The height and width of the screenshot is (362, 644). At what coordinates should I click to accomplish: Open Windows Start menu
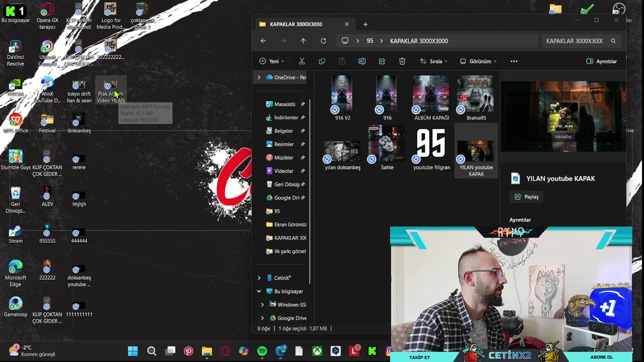pos(133,351)
